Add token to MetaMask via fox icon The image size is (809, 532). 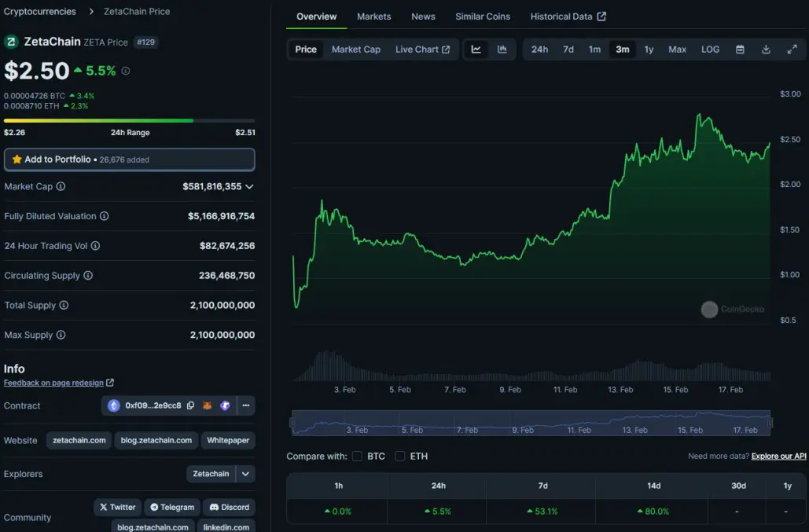208,405
